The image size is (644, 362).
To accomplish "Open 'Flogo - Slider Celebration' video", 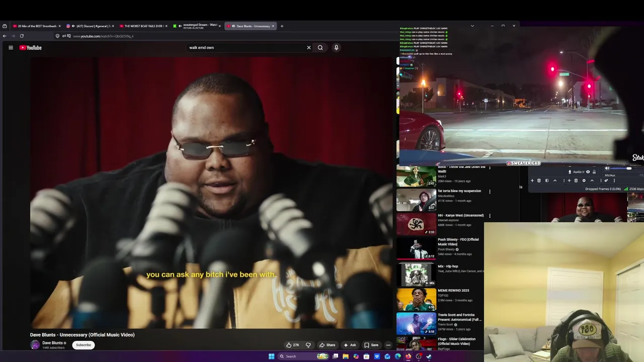I will (x=456, y=341).
